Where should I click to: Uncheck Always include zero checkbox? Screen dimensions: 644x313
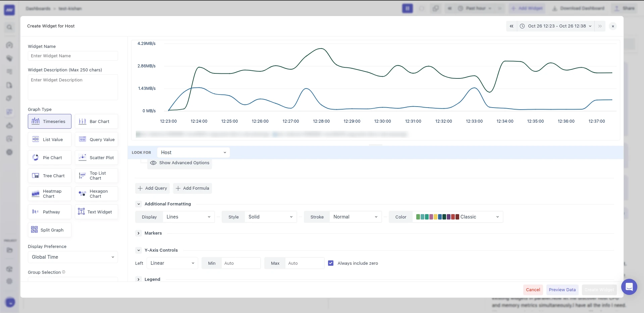[331, 263]
